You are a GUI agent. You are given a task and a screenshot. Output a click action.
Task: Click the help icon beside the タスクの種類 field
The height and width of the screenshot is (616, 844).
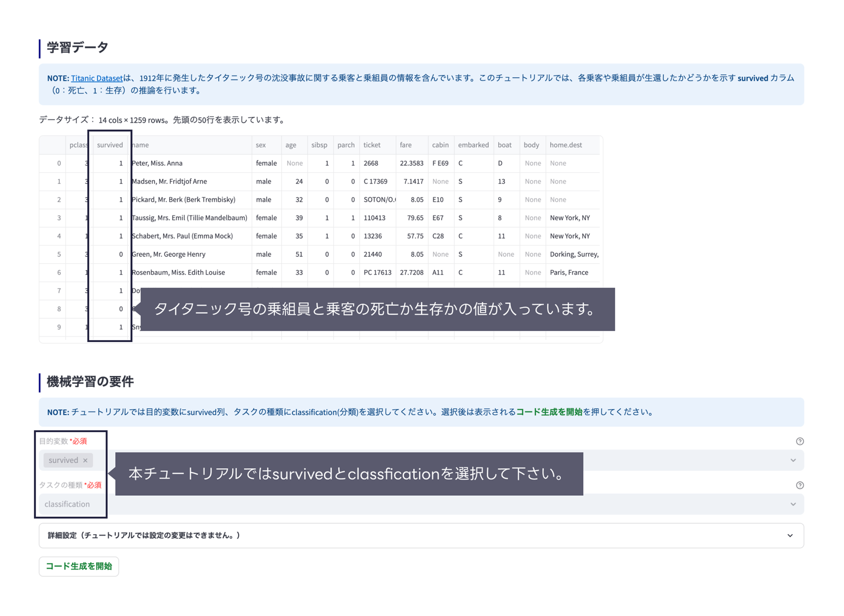coord(800,485)
